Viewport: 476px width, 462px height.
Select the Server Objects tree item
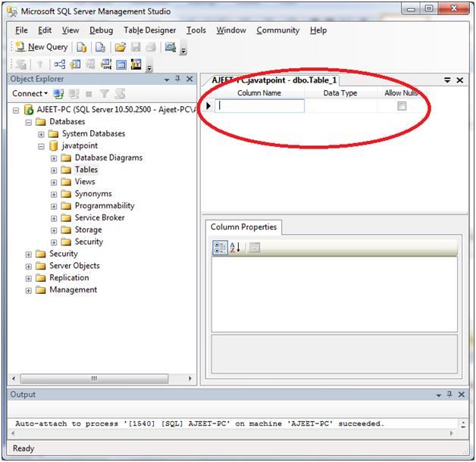[74, 265]
